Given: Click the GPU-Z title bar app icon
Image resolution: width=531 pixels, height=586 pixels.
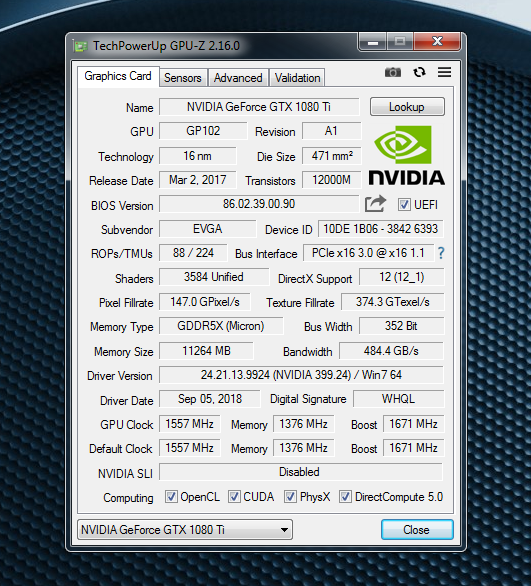Looking at the screenshot, I should click(80, 46).
